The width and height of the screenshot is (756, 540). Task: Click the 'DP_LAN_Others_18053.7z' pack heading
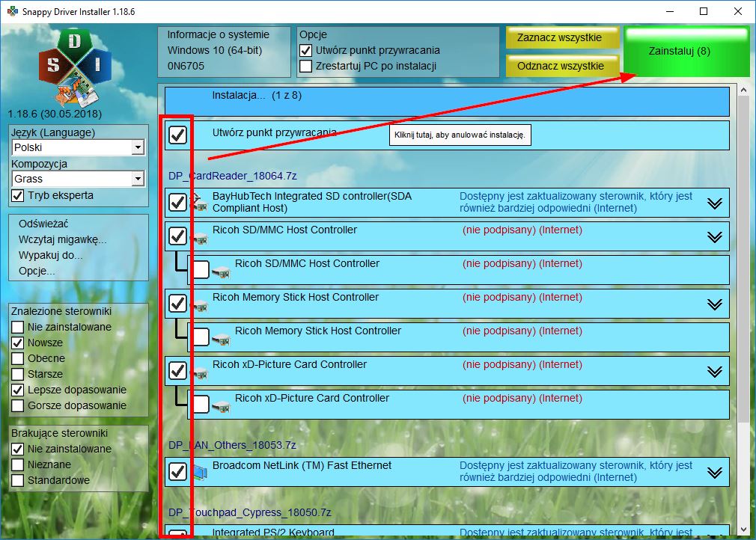[x=232, y=445]
